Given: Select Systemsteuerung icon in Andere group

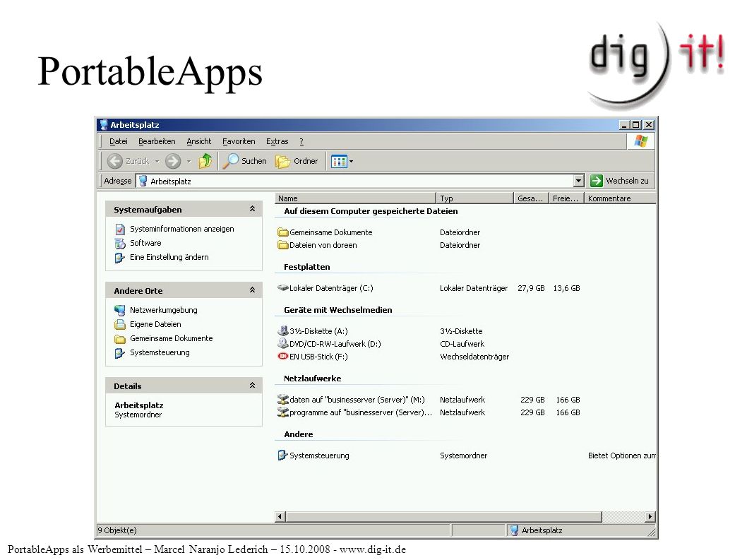Looking at the screenshot, I should point(283,455).
